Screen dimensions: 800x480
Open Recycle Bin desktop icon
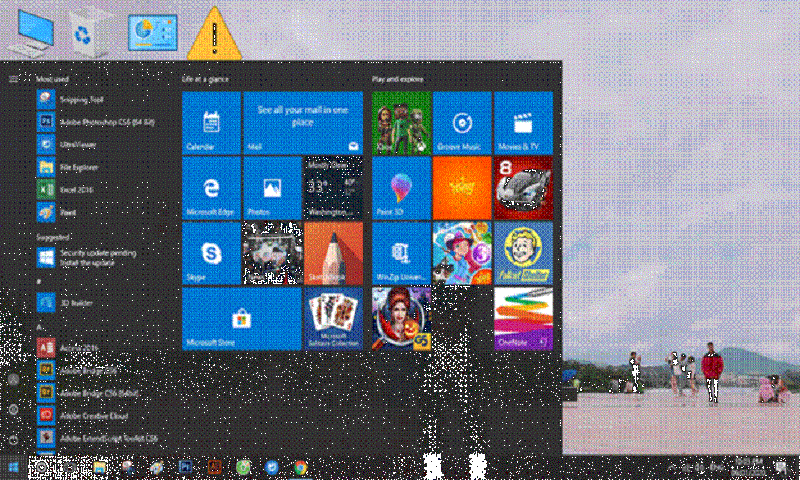click(88, 34)
